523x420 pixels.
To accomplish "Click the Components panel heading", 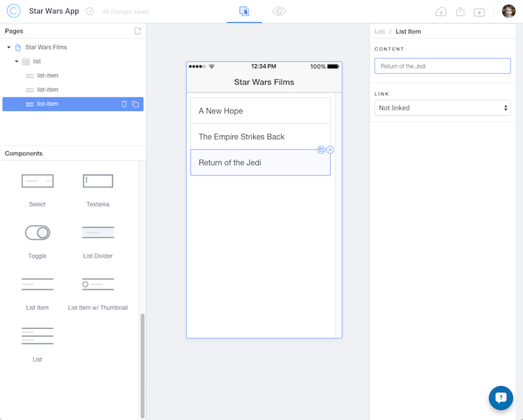I will [24, 153].
